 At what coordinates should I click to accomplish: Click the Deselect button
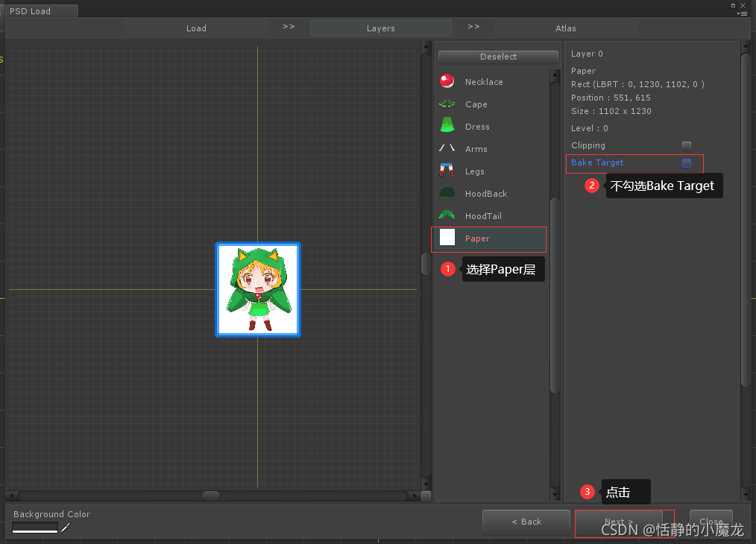[x=498, y=57]
